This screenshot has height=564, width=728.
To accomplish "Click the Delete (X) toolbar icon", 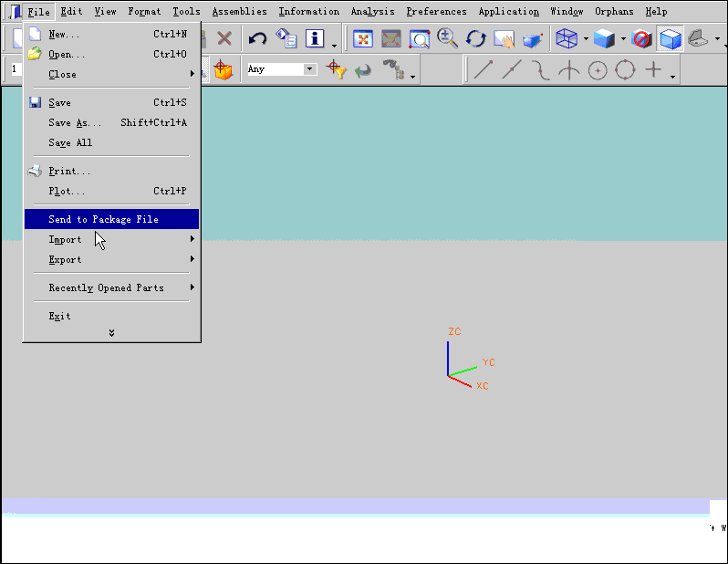I will point(224,38).
